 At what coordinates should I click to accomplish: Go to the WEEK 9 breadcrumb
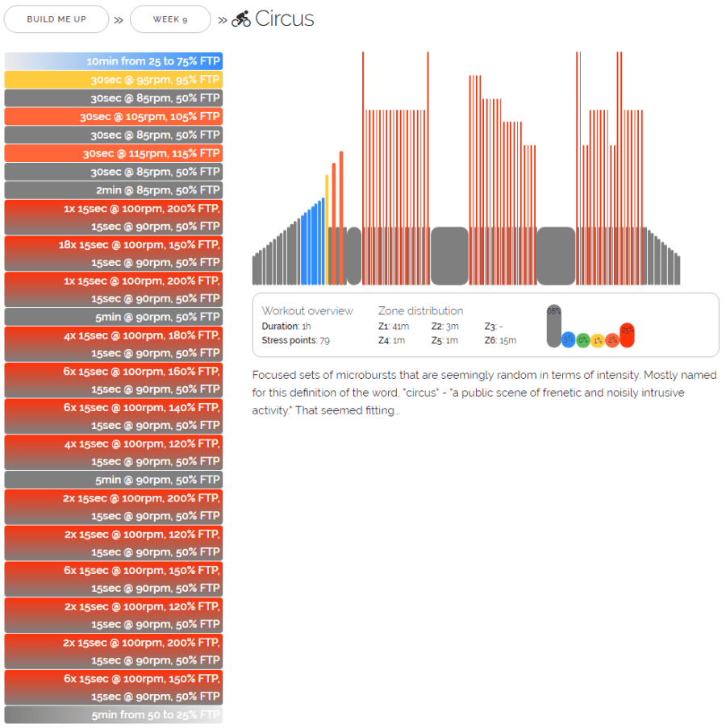[x=170, y=19]
